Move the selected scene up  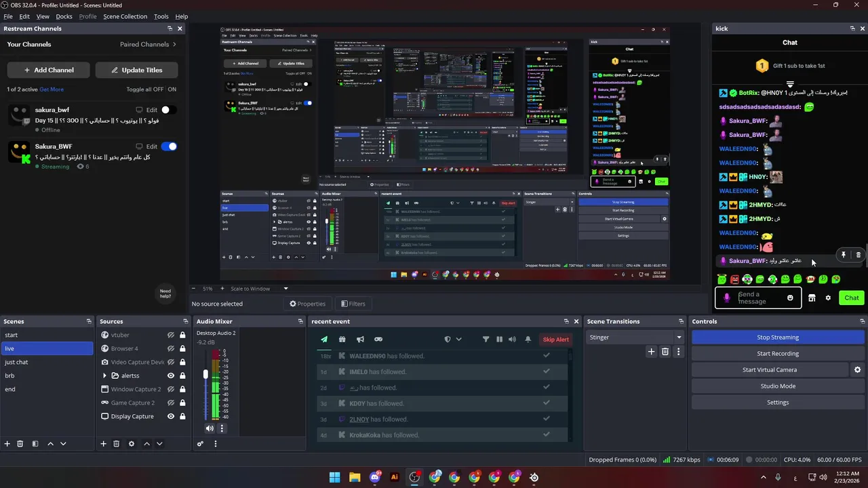(x=50, y=444)
